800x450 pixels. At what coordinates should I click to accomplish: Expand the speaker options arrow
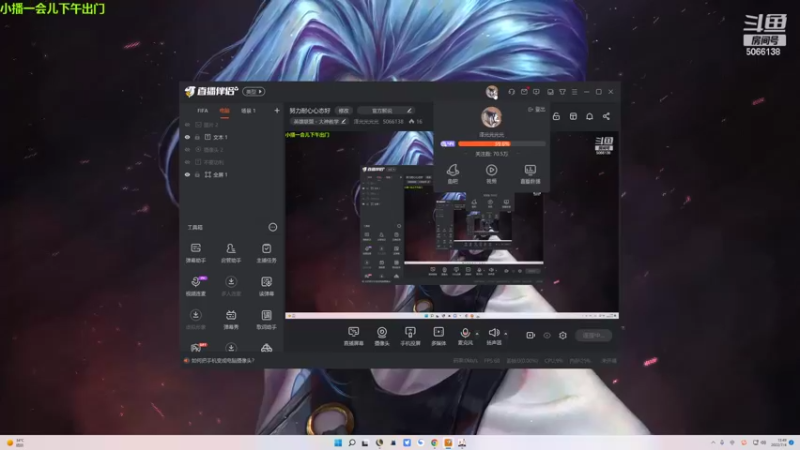(506, 334)
